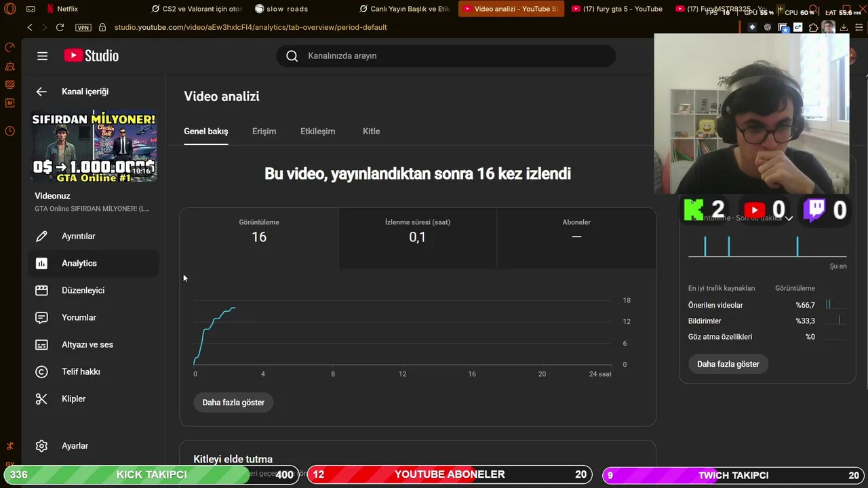Open 'Telif hakkı' copyright item
This screenshot has height=488, width=868.
(x=93, y=371)
